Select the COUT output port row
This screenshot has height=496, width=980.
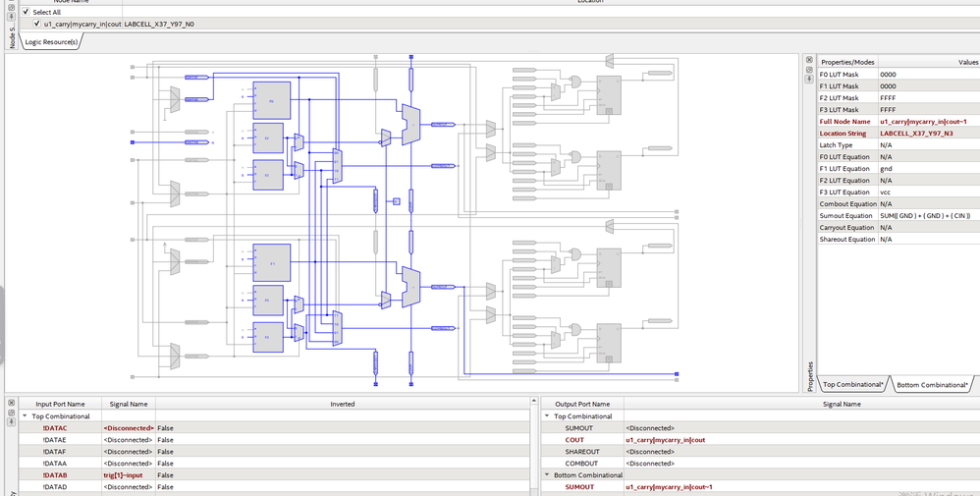574,440
